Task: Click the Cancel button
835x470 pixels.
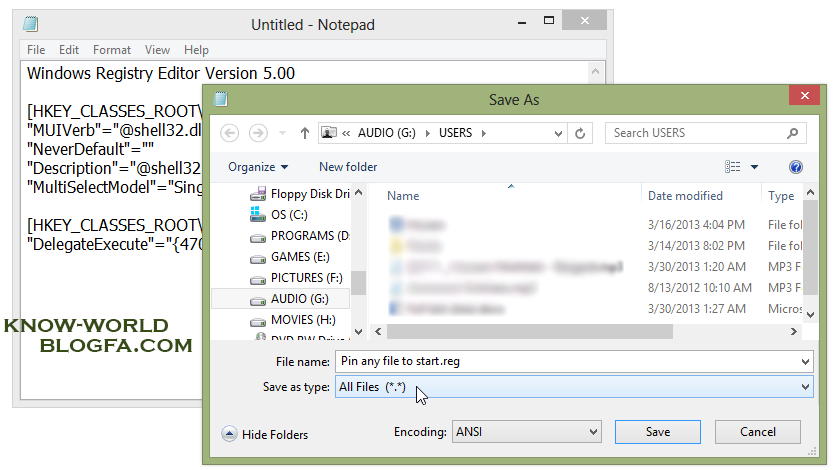Action: pos(757,432)
